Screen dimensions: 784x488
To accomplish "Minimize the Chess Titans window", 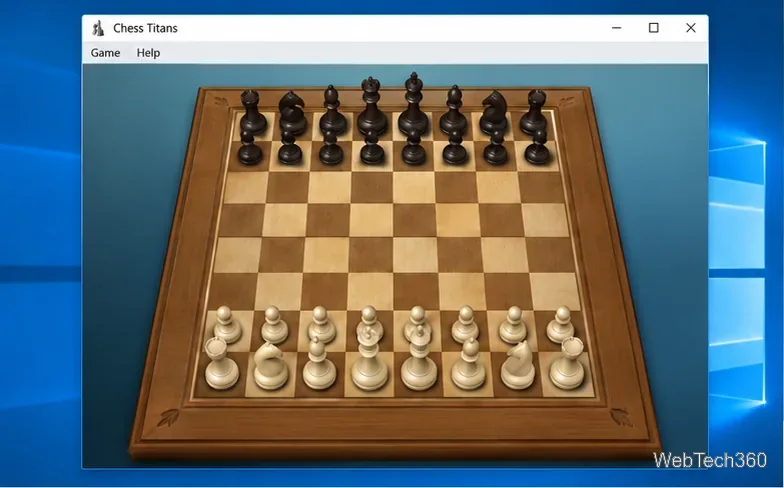I will [616, 28].
